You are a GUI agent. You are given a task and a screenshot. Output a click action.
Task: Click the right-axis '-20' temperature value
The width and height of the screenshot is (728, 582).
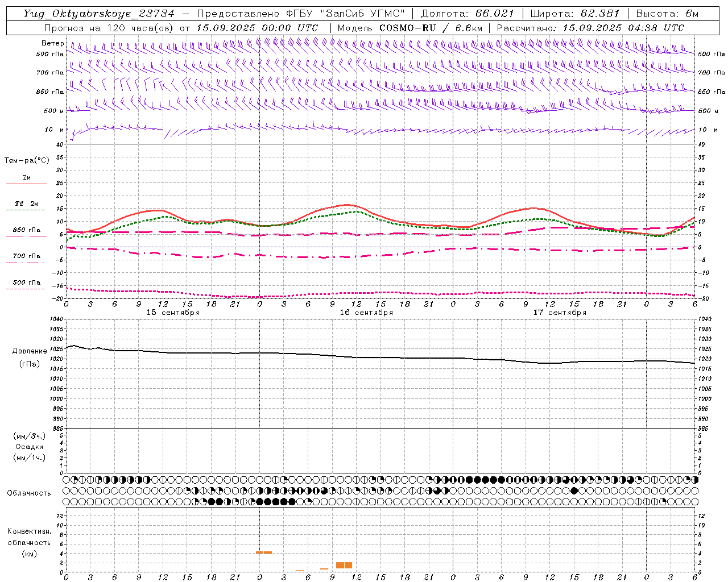pos(704,299)
